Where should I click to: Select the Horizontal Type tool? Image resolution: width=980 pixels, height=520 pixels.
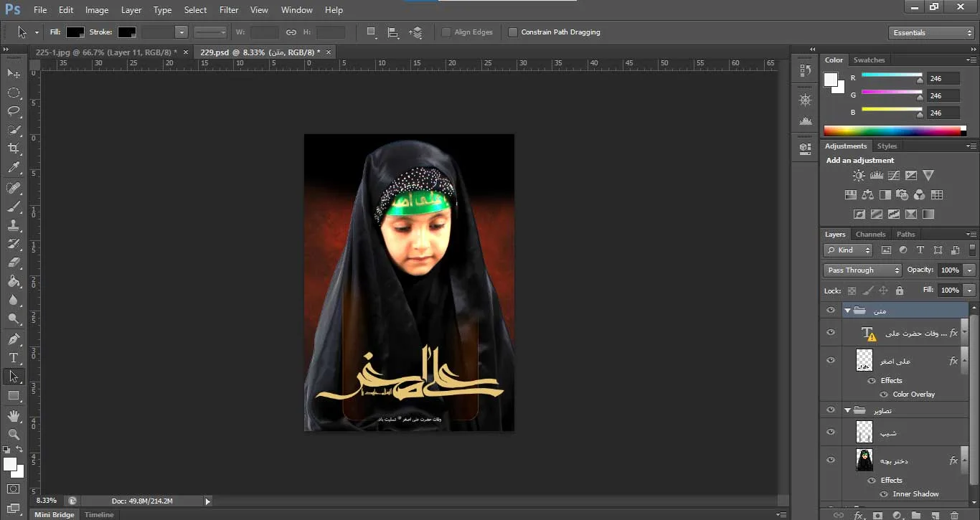point(14,357)
